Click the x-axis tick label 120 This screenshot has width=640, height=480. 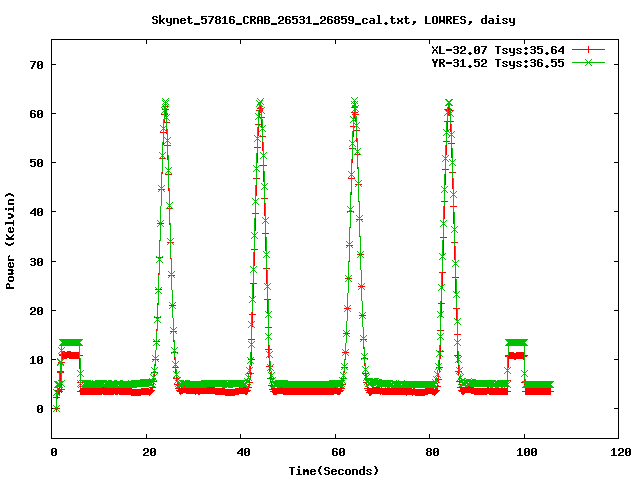click(x=621, y=452)
